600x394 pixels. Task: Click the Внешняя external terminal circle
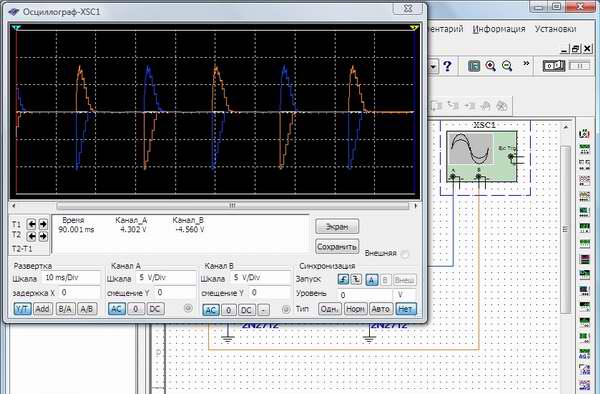(405, 254)
